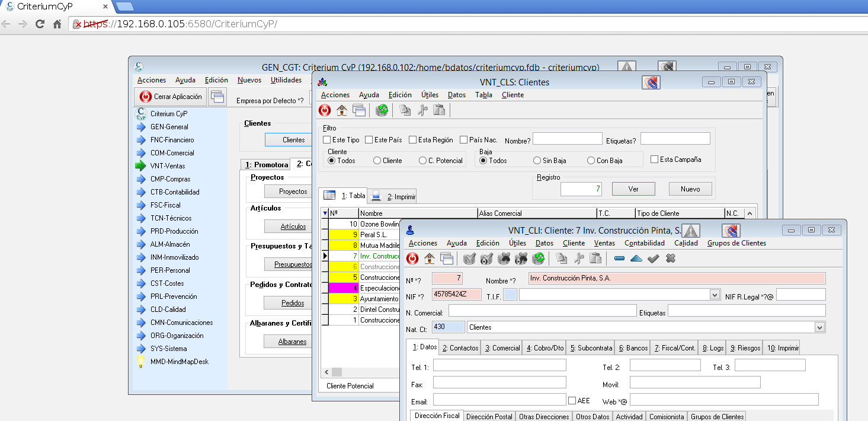Click warning triangle icon in GEN_CGT title bar
Viewport: 868px width, 421px height.
[627, 66]
